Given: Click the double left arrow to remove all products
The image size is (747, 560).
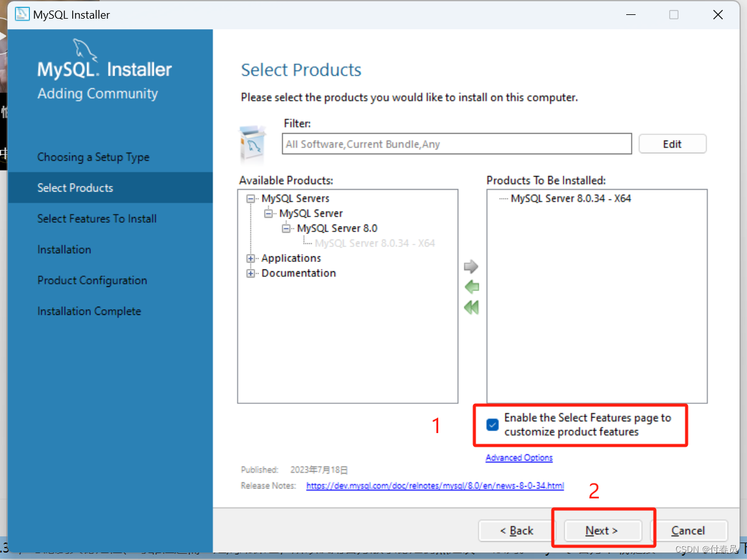Looking at the screenshot, I should [x=471, y=307].
